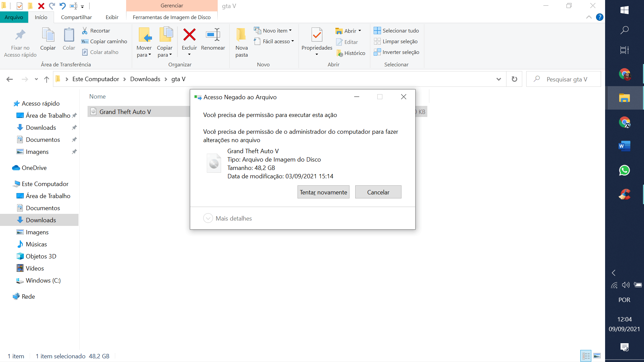Select Recortar scissors command

tap(96, 31)
